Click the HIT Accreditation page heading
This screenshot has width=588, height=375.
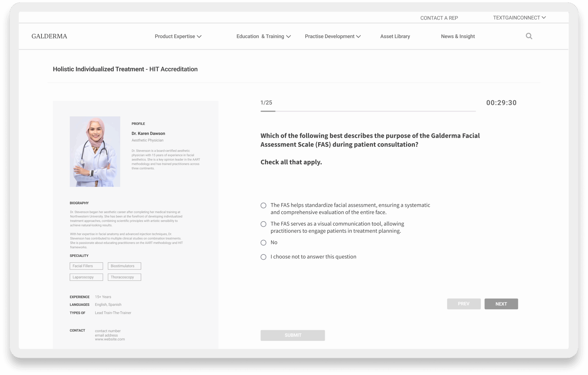click(x=125, y=69)
